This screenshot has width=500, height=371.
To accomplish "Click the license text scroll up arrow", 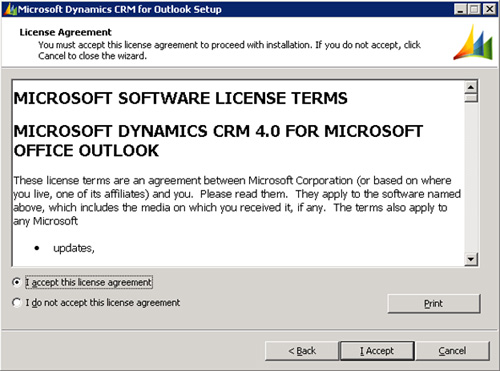I will point(471,87).
